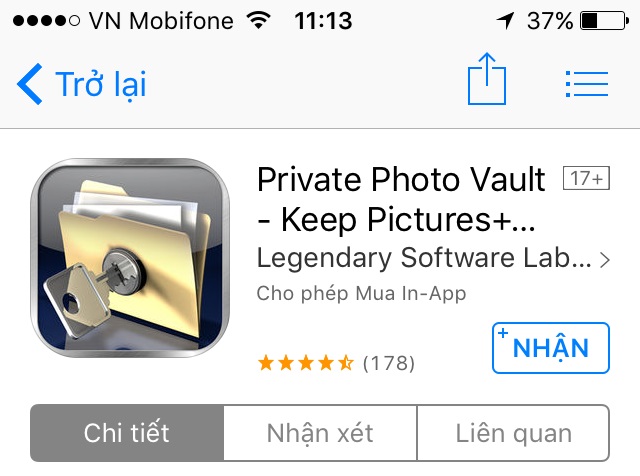
Task: Tap the location services arrow icon
Action: [505, 20]
